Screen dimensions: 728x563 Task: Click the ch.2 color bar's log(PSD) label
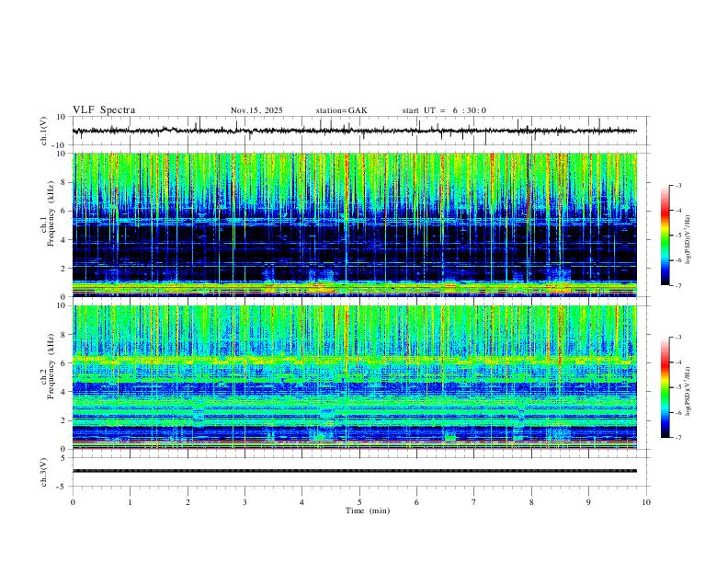[x=688, y=392]
